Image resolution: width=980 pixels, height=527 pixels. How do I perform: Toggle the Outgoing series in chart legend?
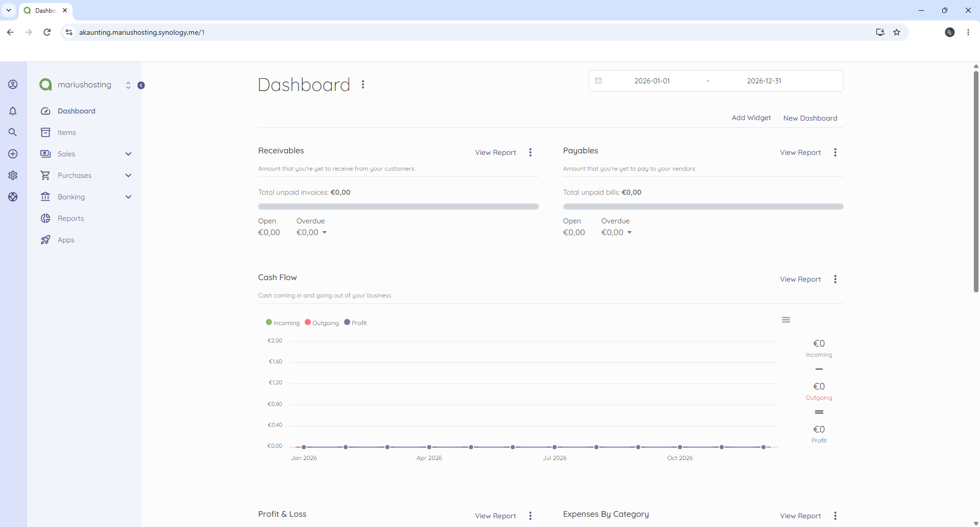pyautogui.click(x=322, y=323)
